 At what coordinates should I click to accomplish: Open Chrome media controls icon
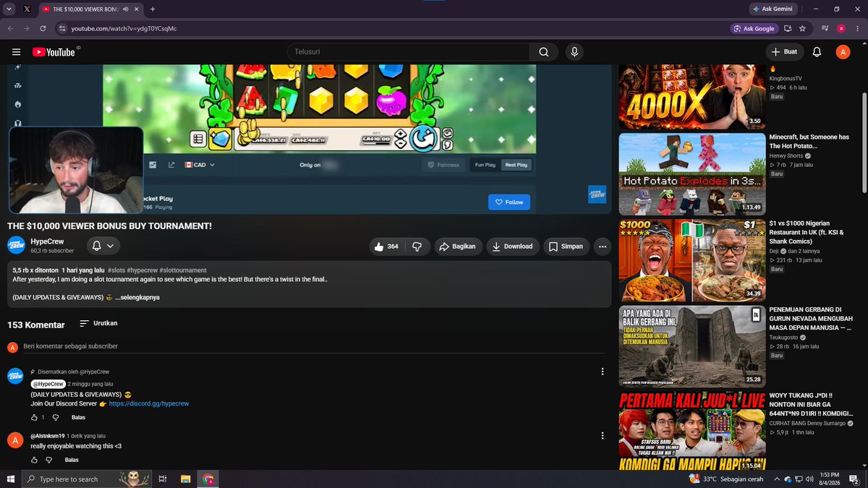coord(825,29)
